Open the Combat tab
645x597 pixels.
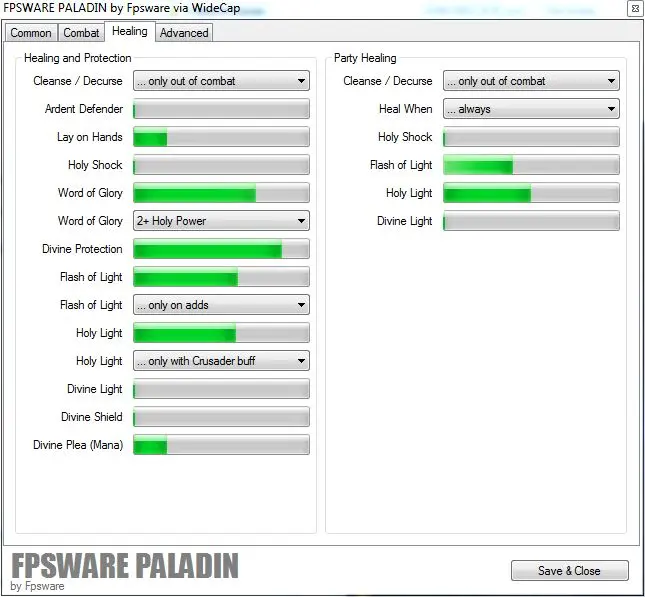click(x=82, y=33)
